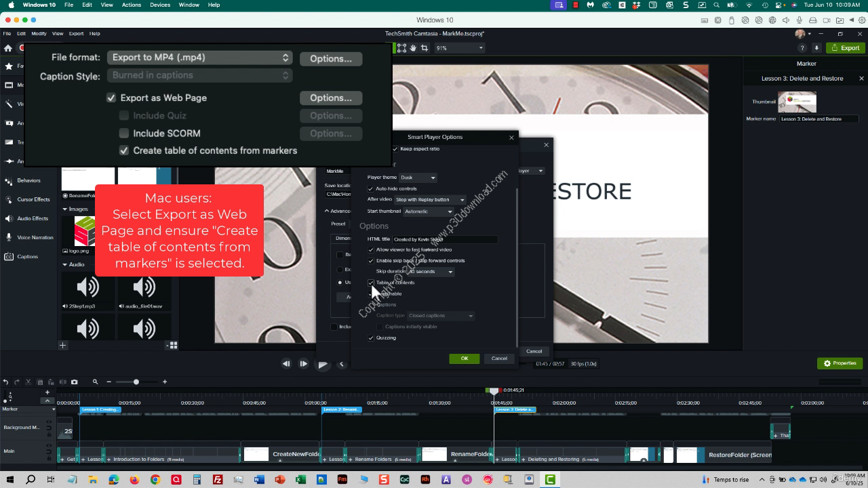Select the Pan hand tool
This screenshot has height=488, width=868.
pyautogui.click(x=413, y=48)
